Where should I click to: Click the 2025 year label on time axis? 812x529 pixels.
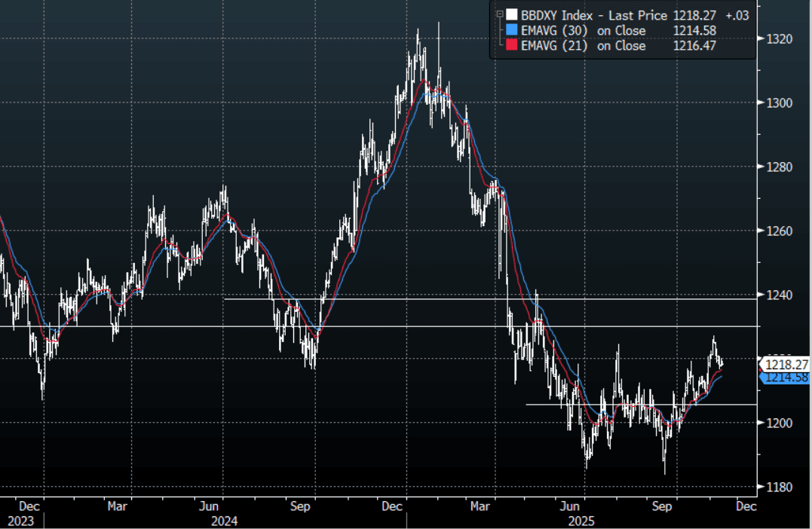point(581,521)
